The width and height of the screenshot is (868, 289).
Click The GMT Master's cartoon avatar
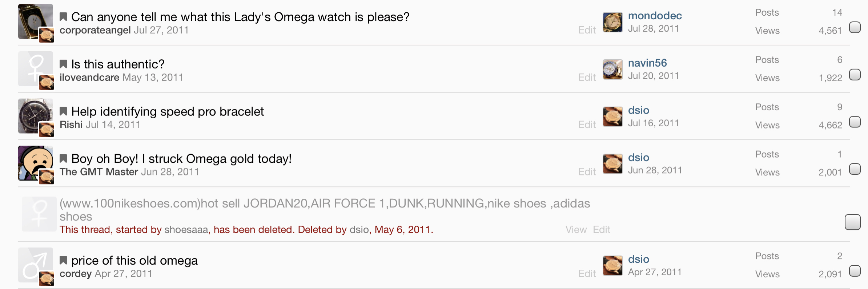(x=35, y=163)
